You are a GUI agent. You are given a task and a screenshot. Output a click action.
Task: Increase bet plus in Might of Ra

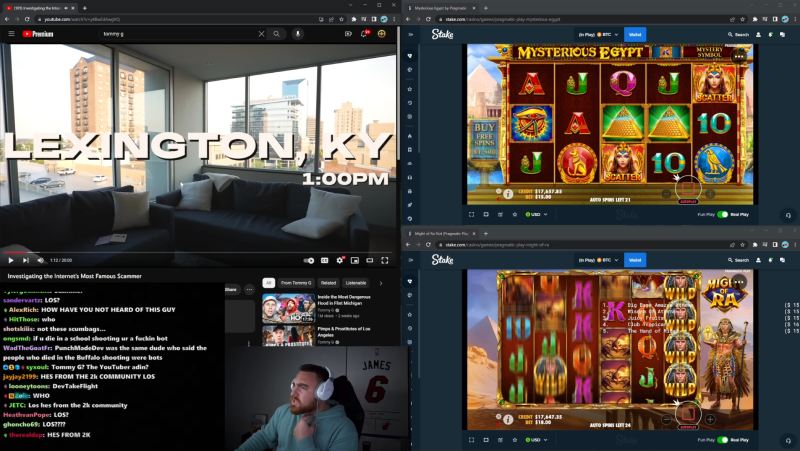click(x=710, y=419)
